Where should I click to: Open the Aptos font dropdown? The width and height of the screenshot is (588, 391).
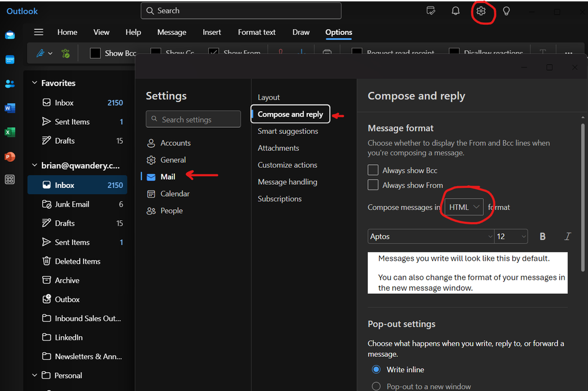[431, 237]
